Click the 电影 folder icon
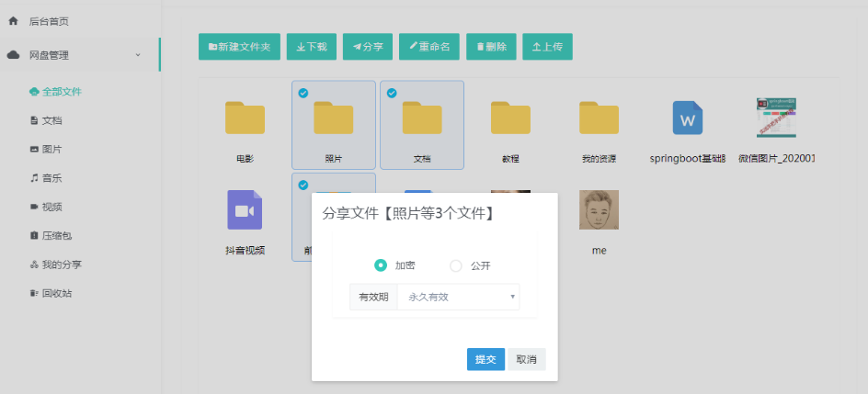 click(245, 118)
